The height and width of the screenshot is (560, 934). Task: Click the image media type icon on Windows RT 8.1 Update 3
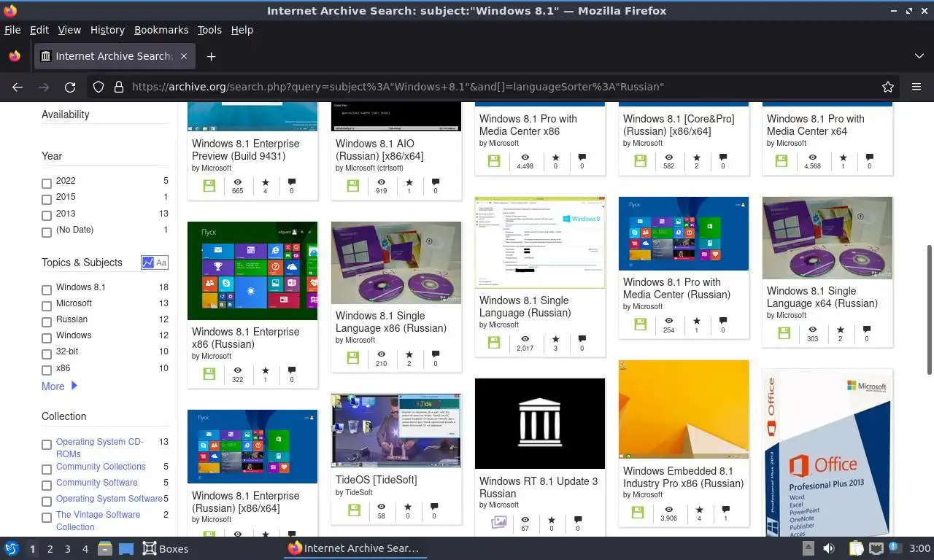point(499,522)
